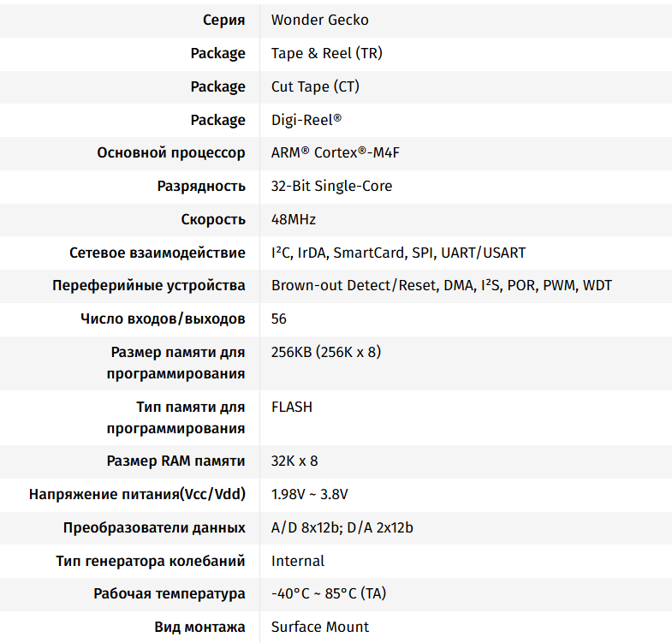Viewport: 672px width, 643px height.
Task: Click the 'Основной процессор' row label
Action: 171,153
